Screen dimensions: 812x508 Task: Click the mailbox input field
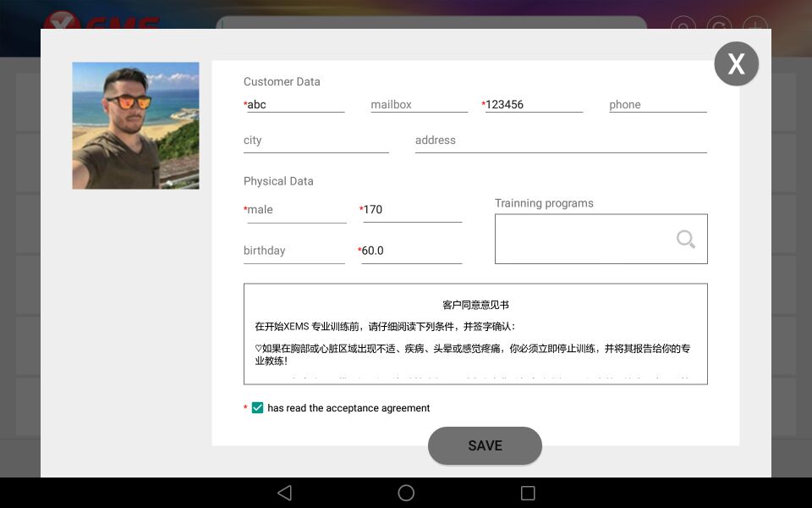(x=419, y=104)
